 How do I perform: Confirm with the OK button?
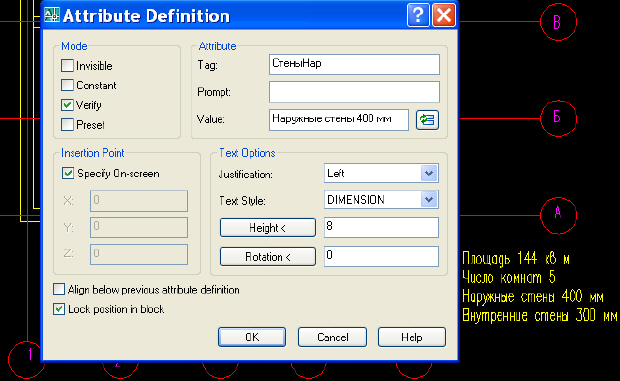[x=252, y=337]
